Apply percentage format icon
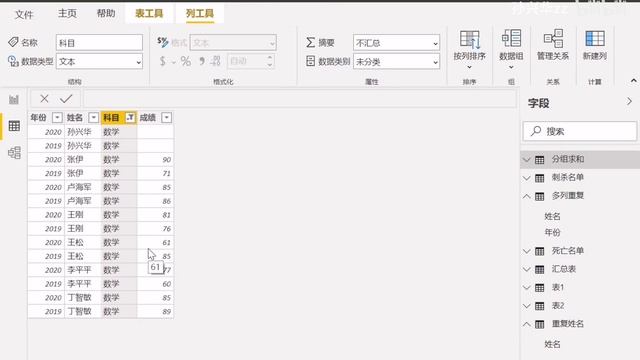Screen dimensions: 640x360 pyautogui.click(x=186, y=62)
